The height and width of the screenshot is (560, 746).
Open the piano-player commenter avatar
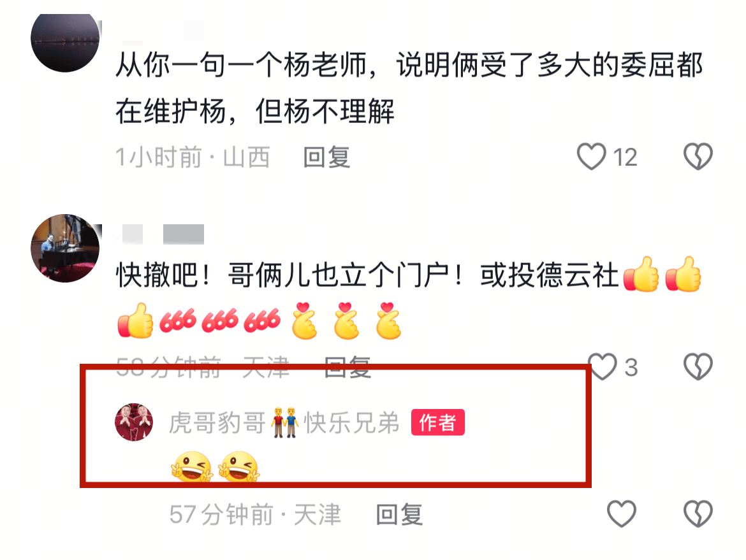tap(65, 248)
